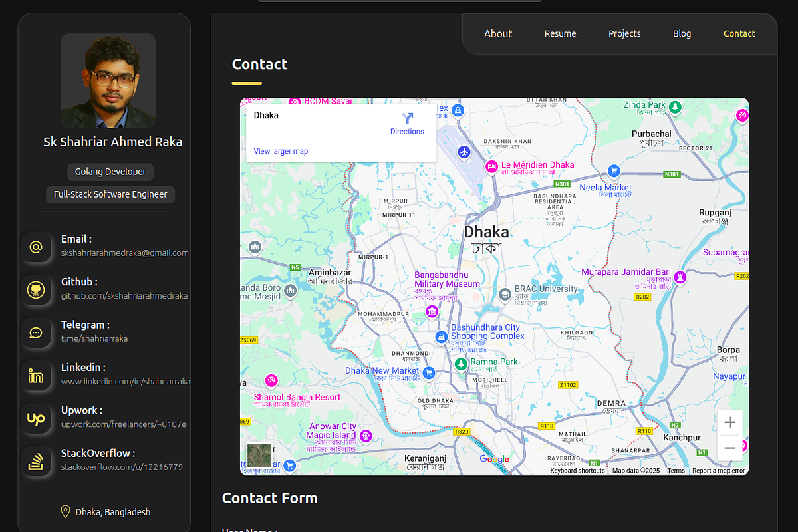Open the About tab
The image size is (798, 532).
pos(498,33)
